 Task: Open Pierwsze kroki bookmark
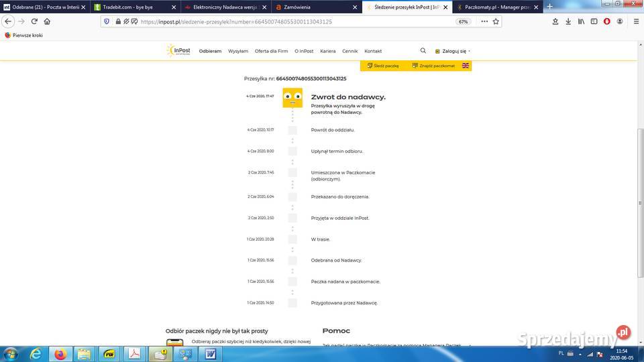tap(24, 36)
